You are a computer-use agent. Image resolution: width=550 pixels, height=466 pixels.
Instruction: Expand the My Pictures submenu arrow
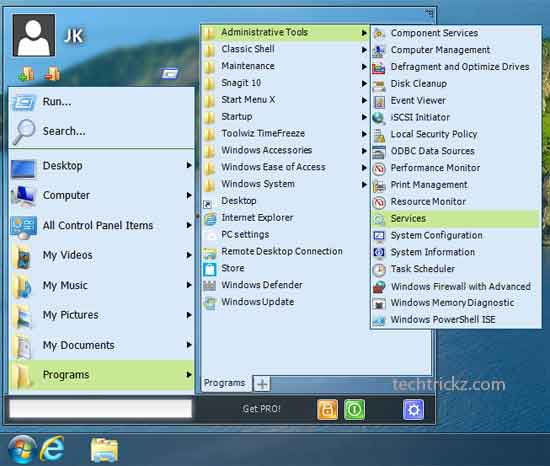tap(189, 315)
